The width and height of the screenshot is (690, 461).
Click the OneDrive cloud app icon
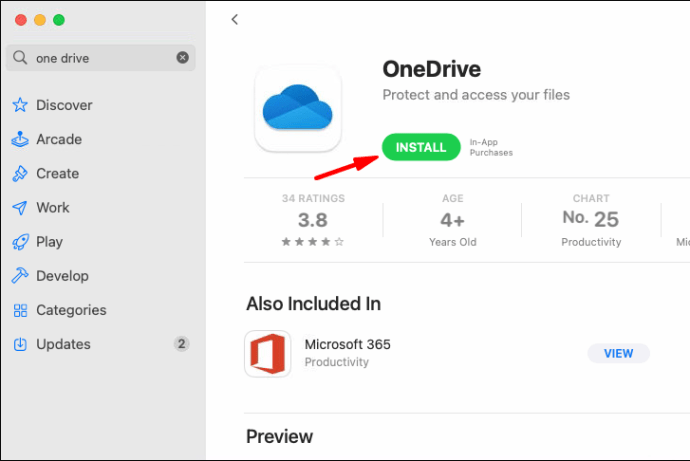298,108
